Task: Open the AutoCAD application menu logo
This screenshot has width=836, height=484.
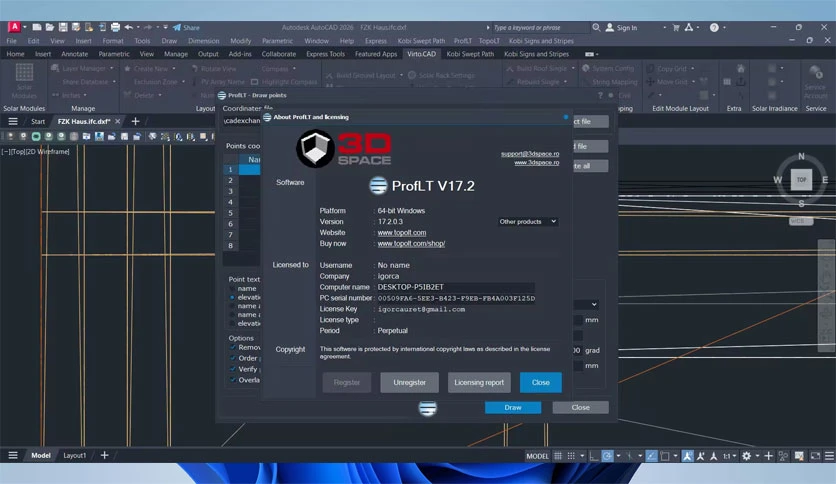Action: (x=14, y=27)
